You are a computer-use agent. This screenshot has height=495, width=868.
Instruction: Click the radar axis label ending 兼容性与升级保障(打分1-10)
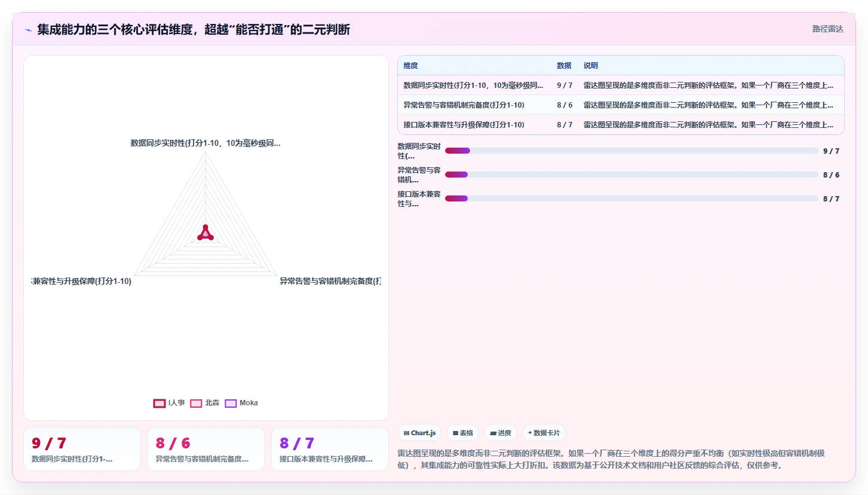81,281
